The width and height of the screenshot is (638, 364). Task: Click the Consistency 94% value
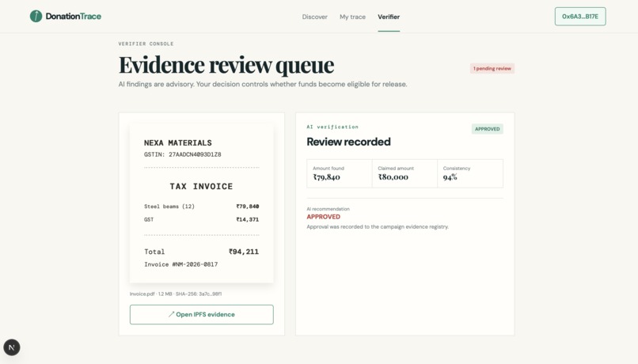tap(450, 177)
